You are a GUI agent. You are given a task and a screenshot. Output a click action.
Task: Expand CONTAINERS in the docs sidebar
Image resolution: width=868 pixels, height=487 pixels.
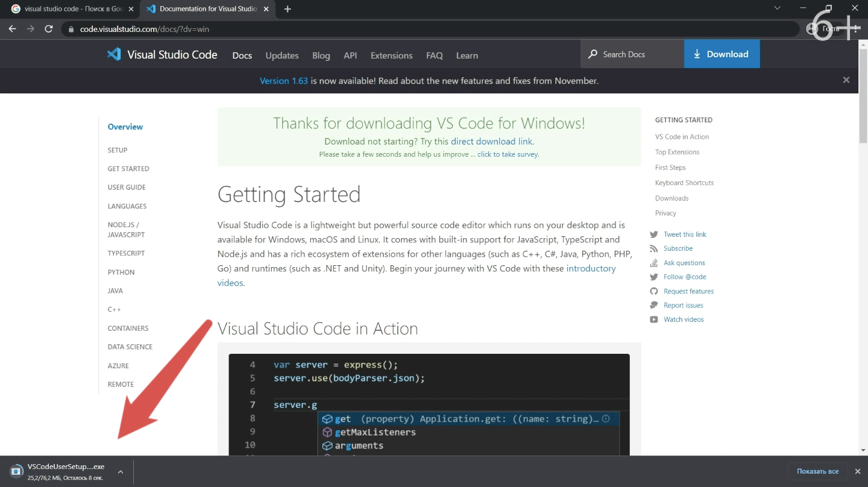[x=128, y=328]
